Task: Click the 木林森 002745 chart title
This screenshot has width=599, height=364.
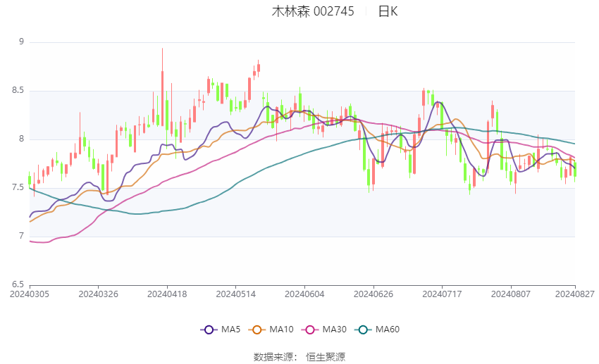Action: (x=313, y=11)
